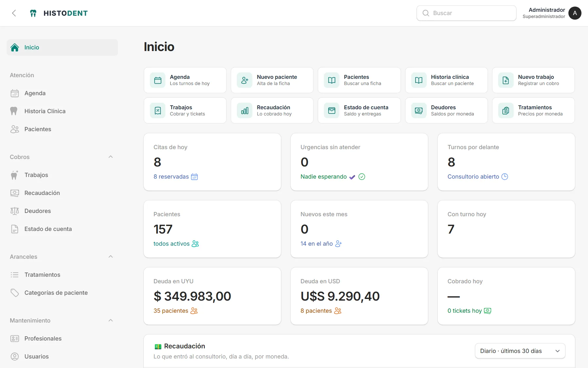Image resolution: width=588 pixels, height=368 pixels.
Task: Click the Profesionales ID card icon
Action: [x=15, y=339]
